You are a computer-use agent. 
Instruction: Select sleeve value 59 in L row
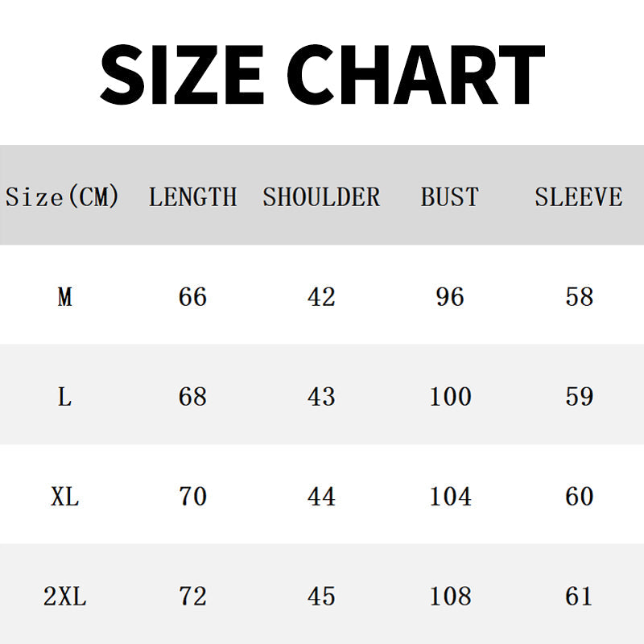[580, 397]
